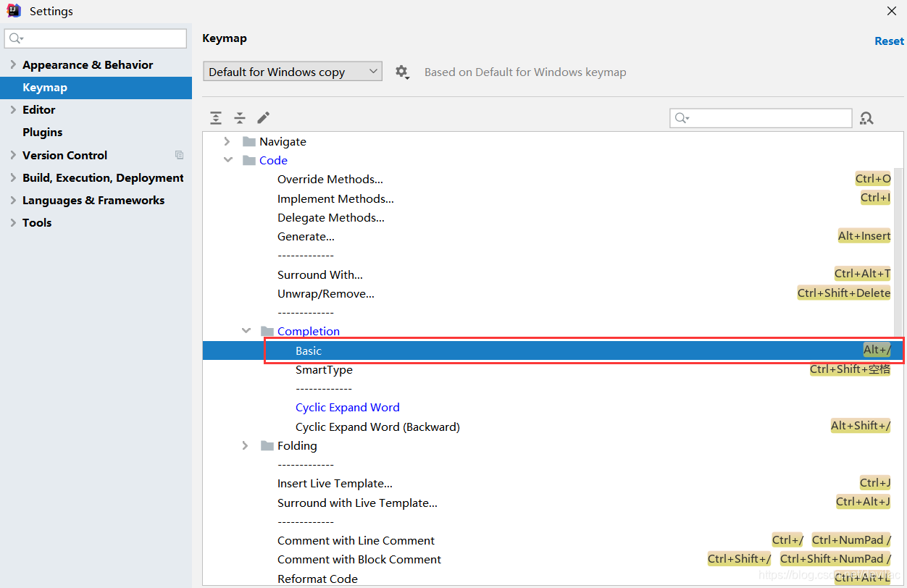Click the Ctrl+Shift+/ shortcut label

tap(739, 558)
